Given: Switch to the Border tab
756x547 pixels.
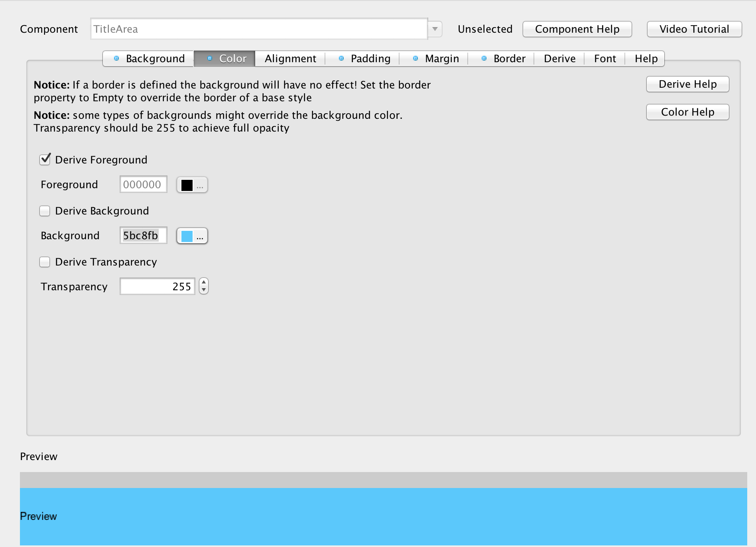Looking at the screenshot, I should point(509,58).
